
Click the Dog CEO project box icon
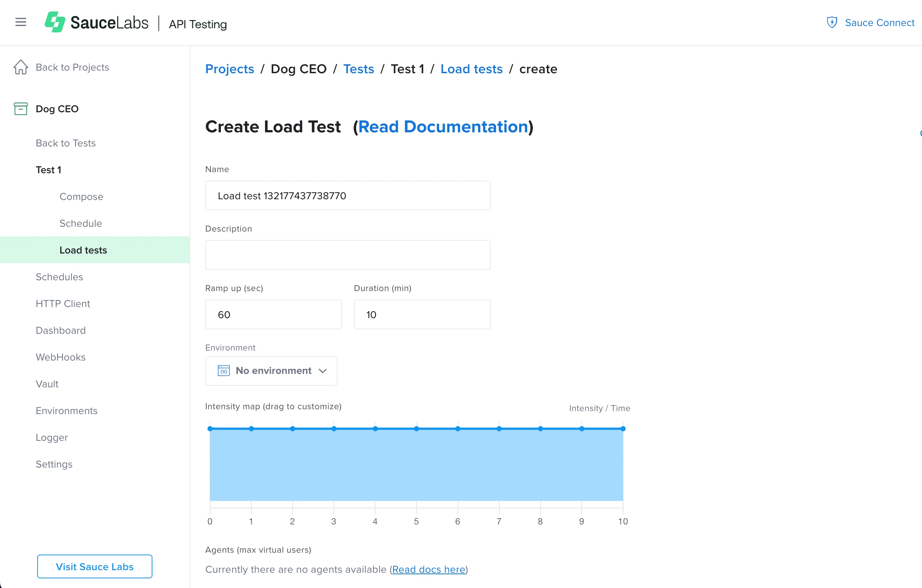(x=20, y=109)
